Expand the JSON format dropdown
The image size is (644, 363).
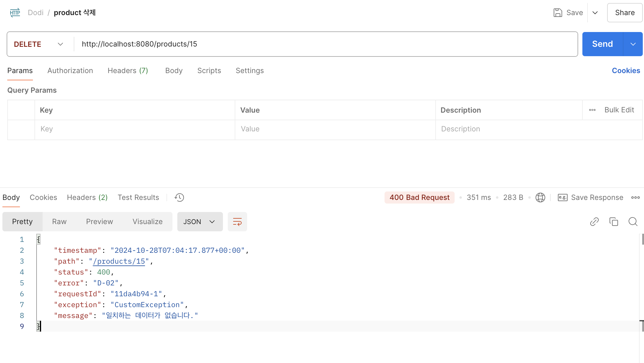[x=200, y=222]
